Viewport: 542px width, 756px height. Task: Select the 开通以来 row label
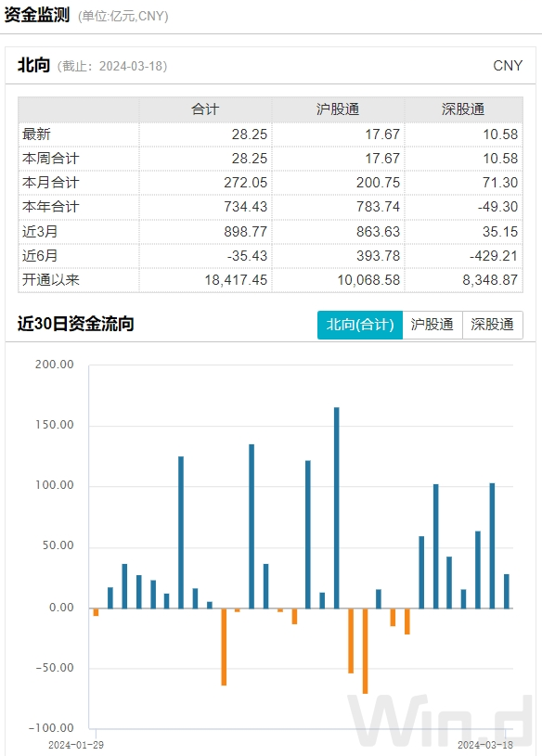(x=51, y=279)
